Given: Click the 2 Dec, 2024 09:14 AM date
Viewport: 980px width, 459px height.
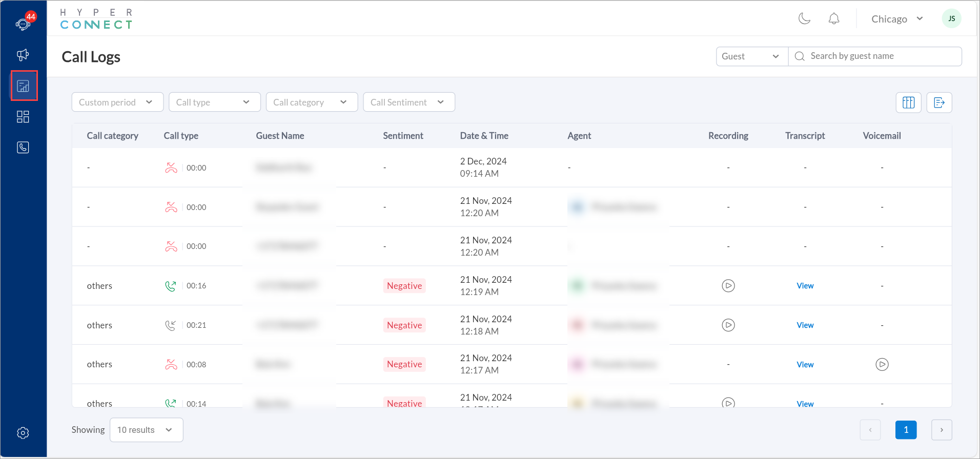Looking at the screenshot, I should tap(483, 168).
